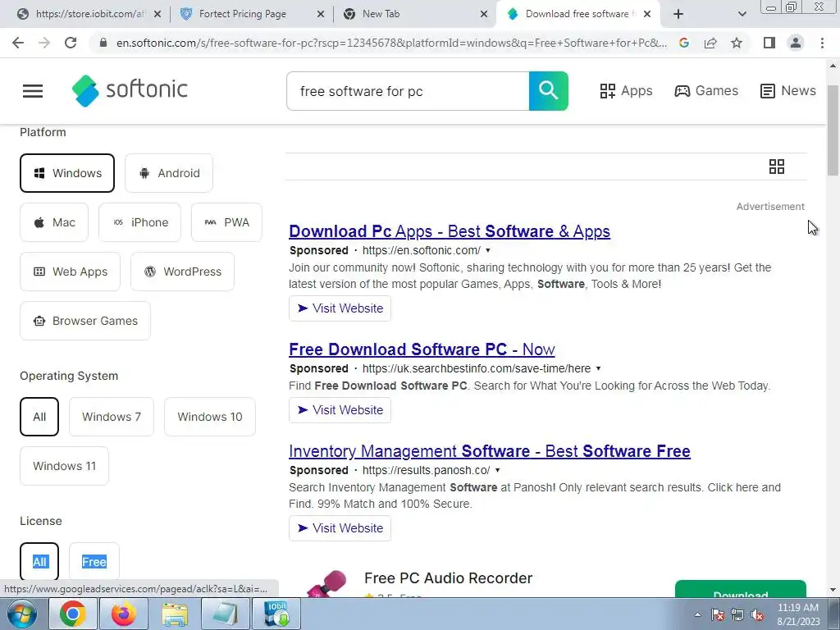Click the browser address bar URL
840x630 pixels.
(391, 43)
